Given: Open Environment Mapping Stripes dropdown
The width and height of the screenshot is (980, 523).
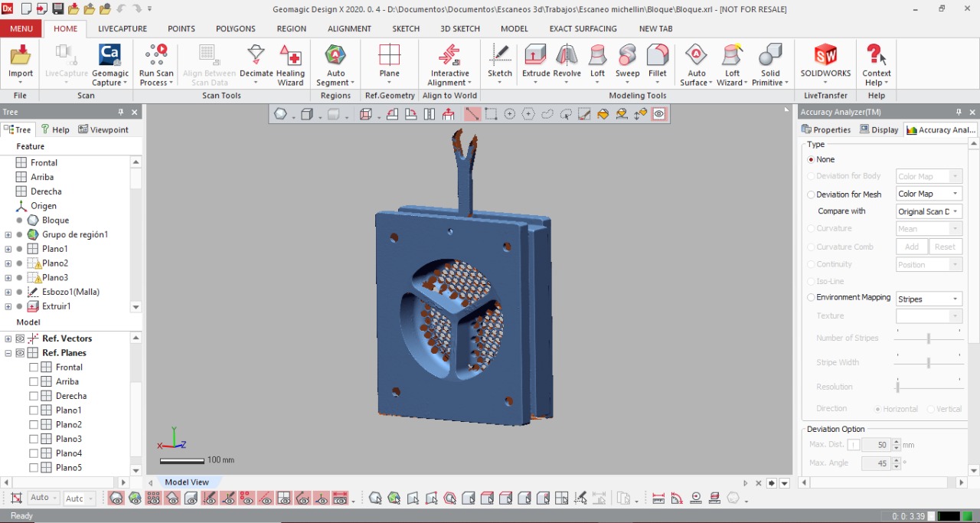Looking at the screenshot, I should pyautogui.click(x=929, y=299).
